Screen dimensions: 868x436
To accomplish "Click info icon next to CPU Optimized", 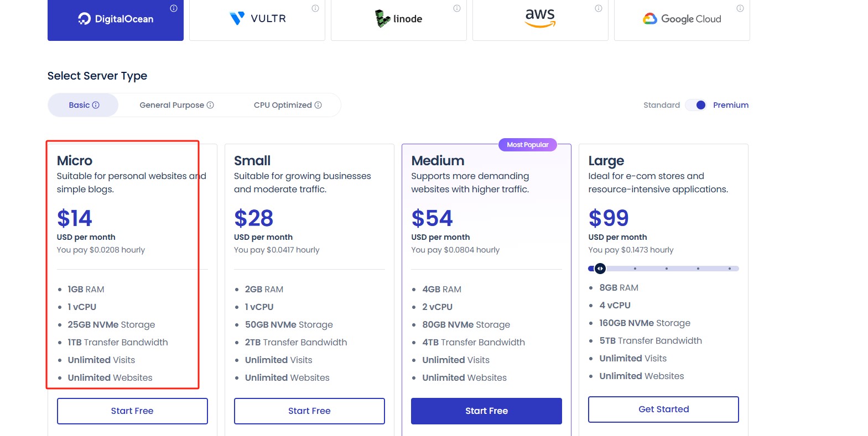I will click(318, 105).
